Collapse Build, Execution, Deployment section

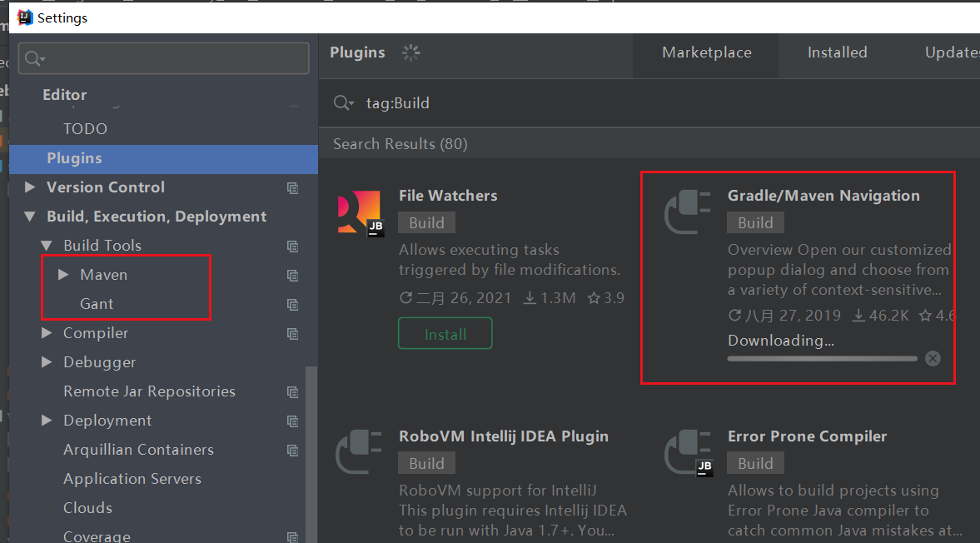pos(29,217)
